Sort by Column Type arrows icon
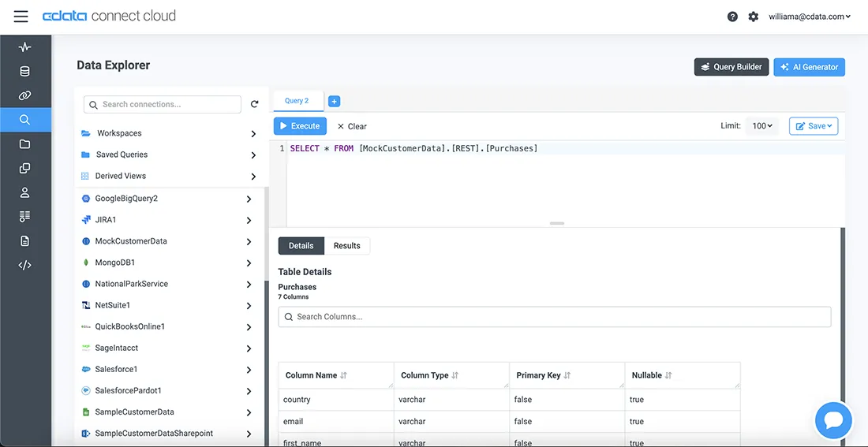This screenshot has height=447, width=868. tap(455, 375)
